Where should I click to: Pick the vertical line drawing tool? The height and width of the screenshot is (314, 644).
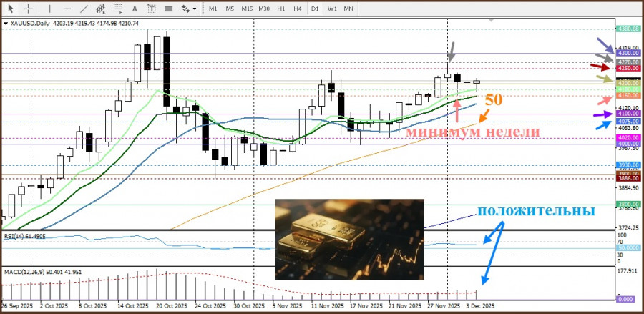coord(50,8)
